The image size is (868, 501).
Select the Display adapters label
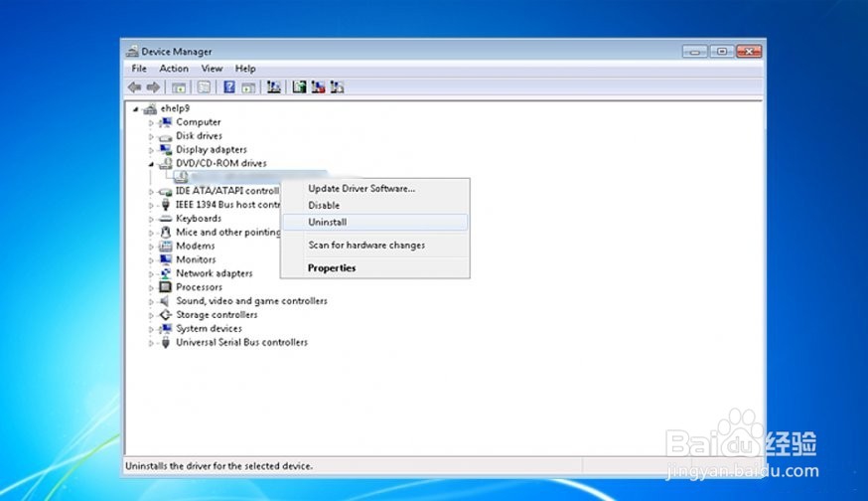point(212,150)
